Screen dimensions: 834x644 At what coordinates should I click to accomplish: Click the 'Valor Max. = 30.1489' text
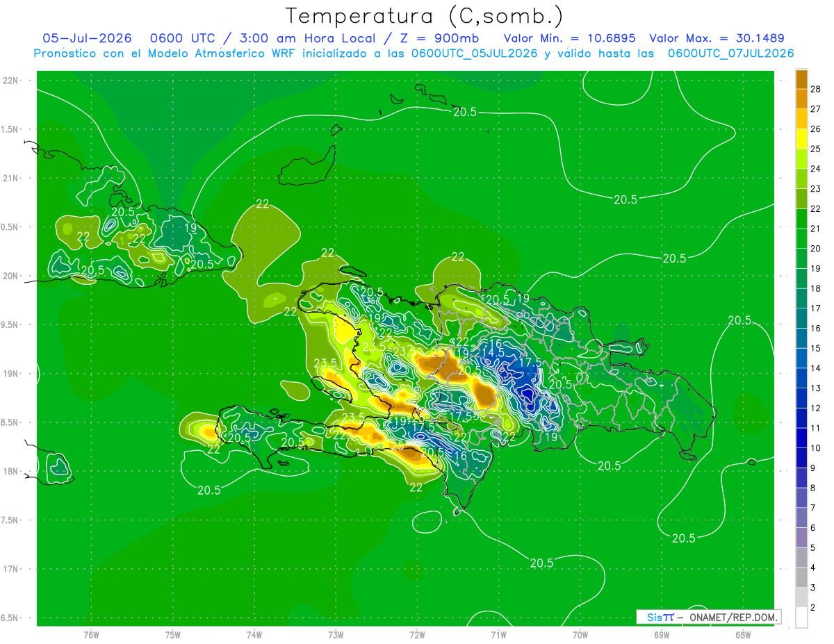(x=717, y=38)
